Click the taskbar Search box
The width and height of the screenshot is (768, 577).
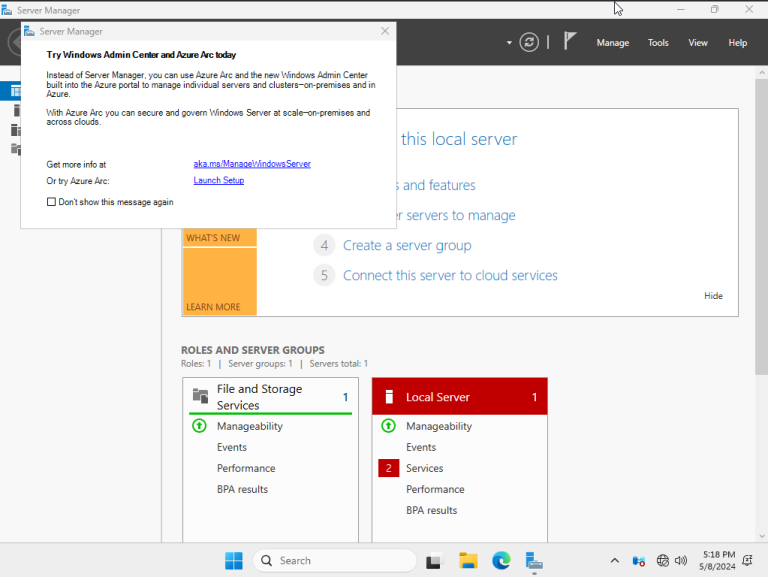335,560
